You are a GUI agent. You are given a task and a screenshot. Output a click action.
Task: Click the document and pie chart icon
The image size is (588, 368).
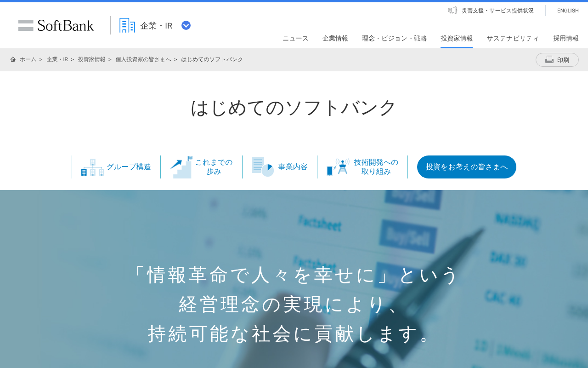[x=263, y=167]
